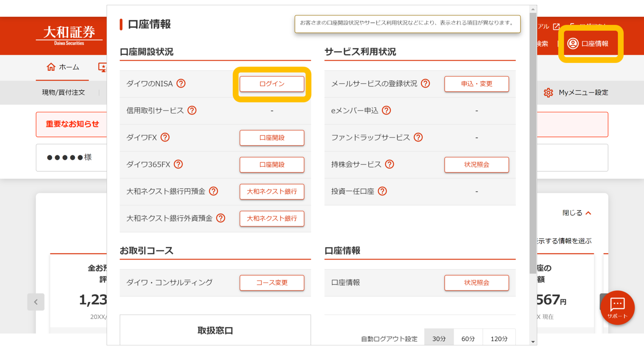Open help icon for eメンバー申込
This screenshot has height=347, width=644.
386,110
